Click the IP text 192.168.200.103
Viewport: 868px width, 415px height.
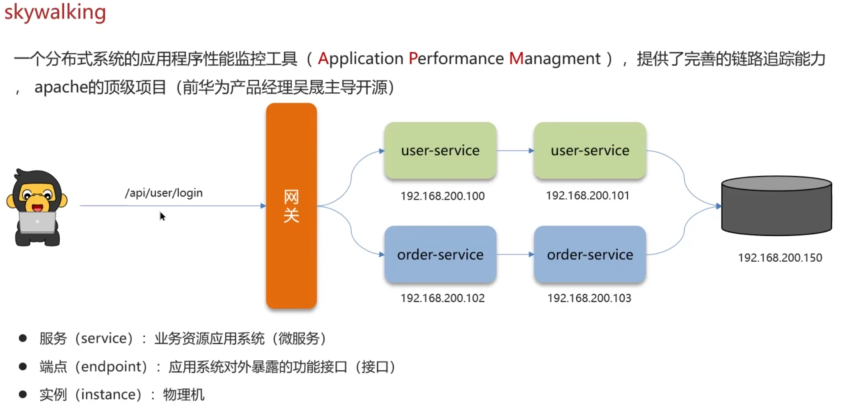pos(589,298)
